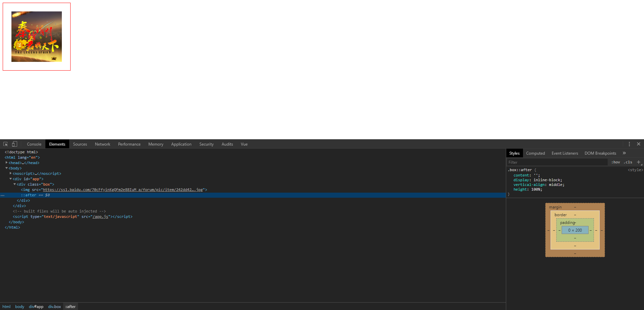Viewport: 644px width, 310px height.
Task: Collapse the body element node
Action: (x=7, y=168)
